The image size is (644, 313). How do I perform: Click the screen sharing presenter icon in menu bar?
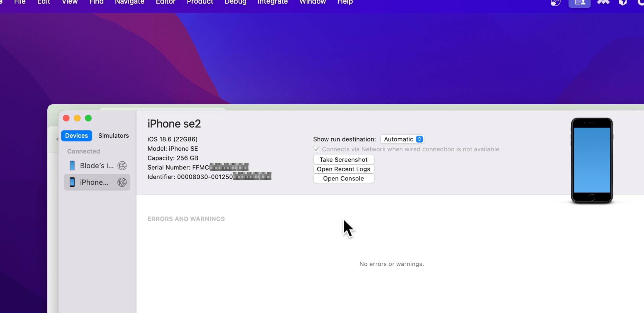point(579,3)
